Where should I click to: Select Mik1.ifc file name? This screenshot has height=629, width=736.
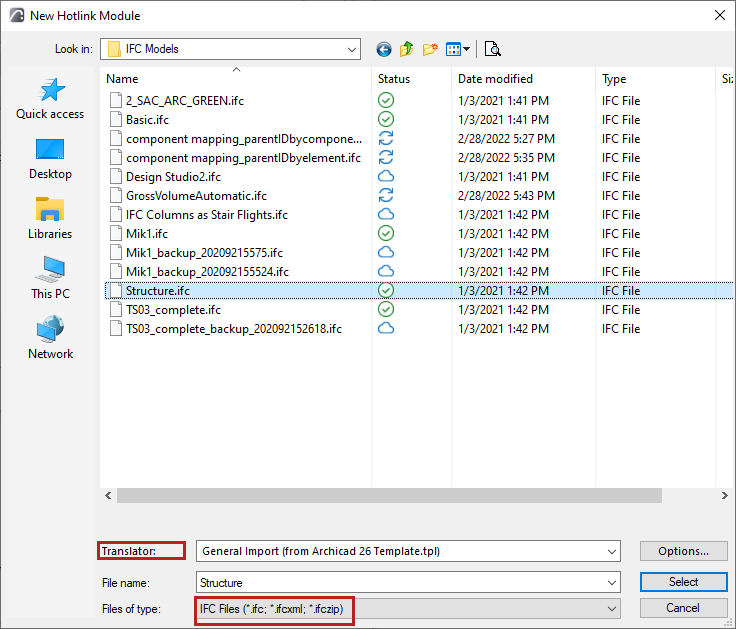pyautogui.click(x=147, y=234)
